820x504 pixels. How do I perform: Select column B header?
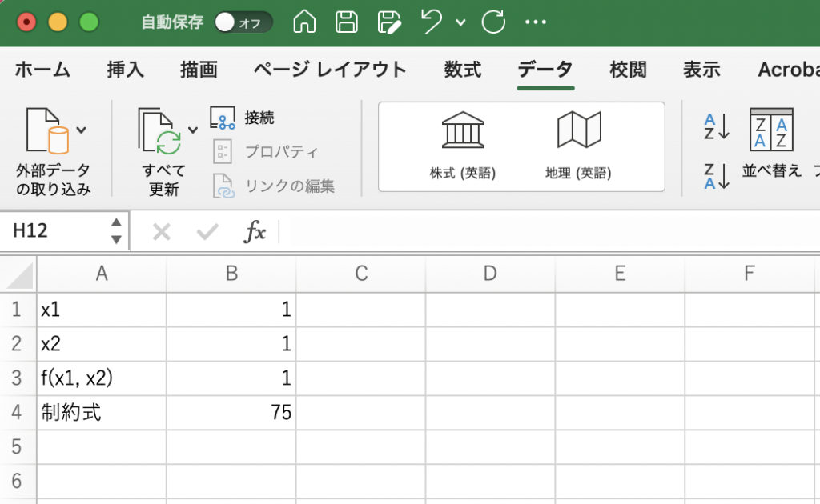click(231, 274)
